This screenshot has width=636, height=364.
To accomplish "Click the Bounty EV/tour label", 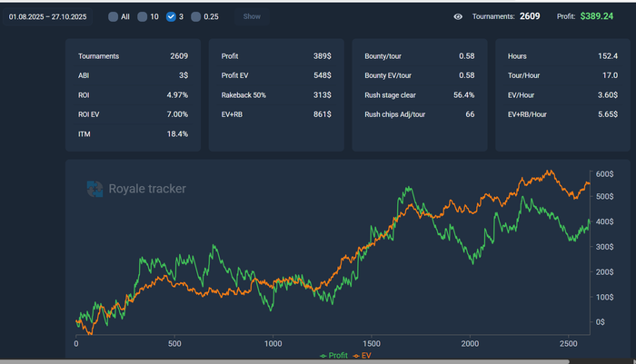I will coord(388,75).
